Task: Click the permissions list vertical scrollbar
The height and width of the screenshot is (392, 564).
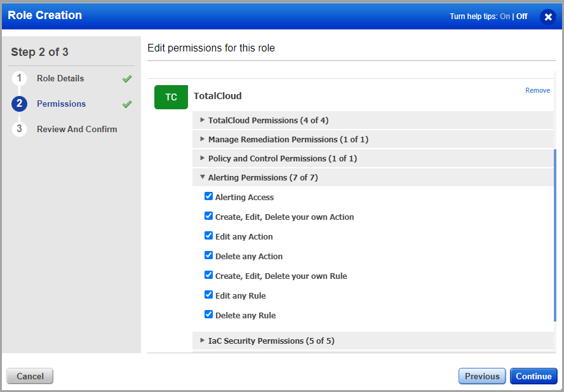Action: pyautogui.click(x=555, y=236)
